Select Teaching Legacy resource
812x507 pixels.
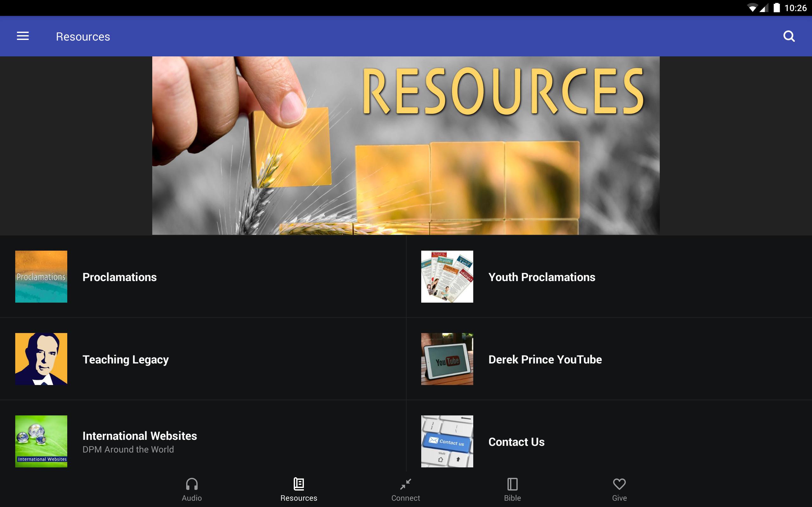coord(125,359)
